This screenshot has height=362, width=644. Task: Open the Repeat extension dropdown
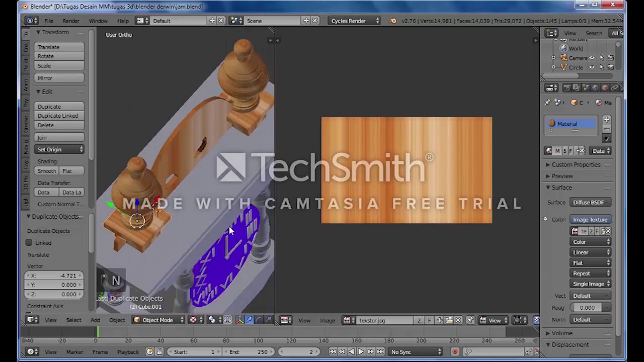[591, 274]
